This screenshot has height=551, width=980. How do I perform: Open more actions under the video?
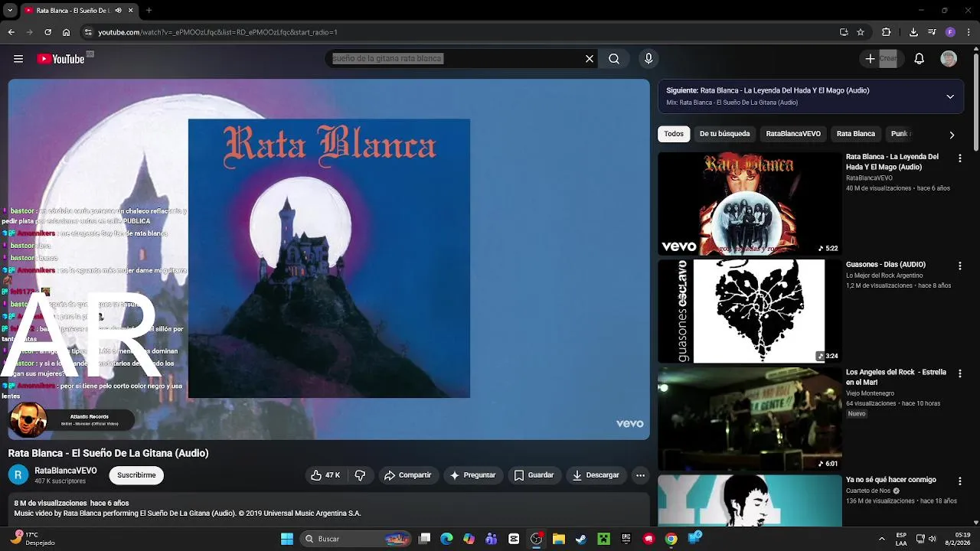pyautogui.click(x=640, y=475)
